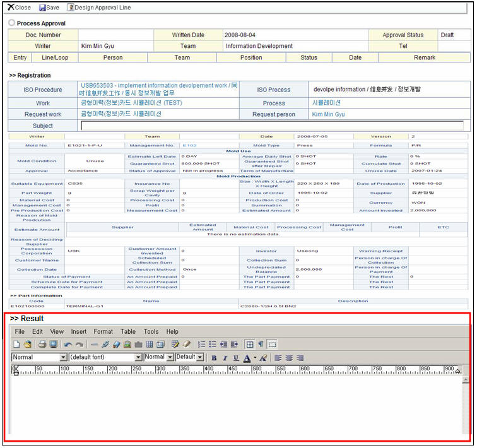Apply bold formatting in the editor

point(214,358)
